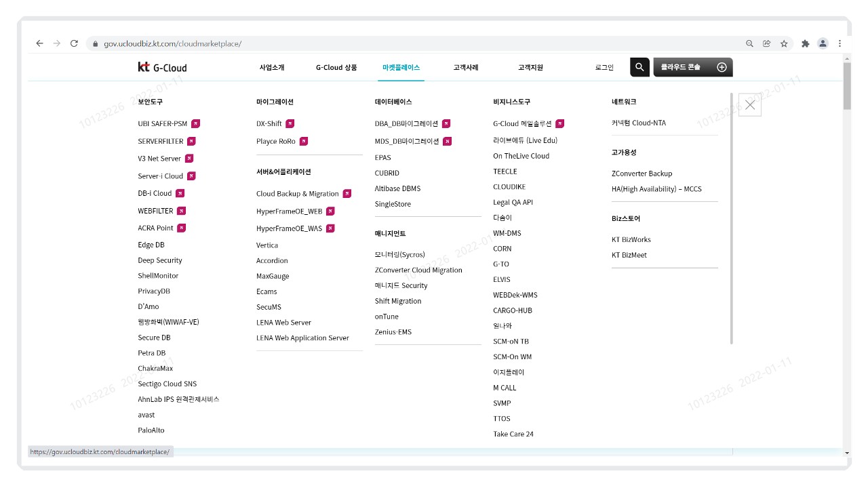Open DB-i Cloud product

click(x=155, y=193)
